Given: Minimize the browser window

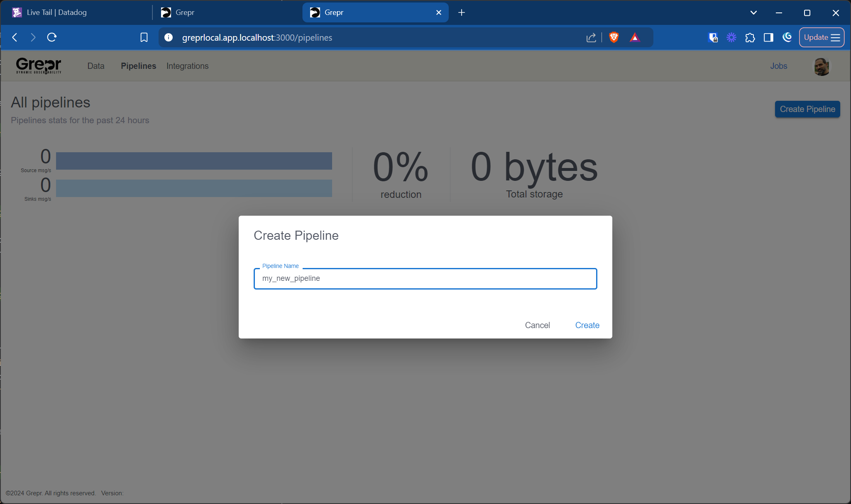Looking at the screenshot, I should 779,12.
